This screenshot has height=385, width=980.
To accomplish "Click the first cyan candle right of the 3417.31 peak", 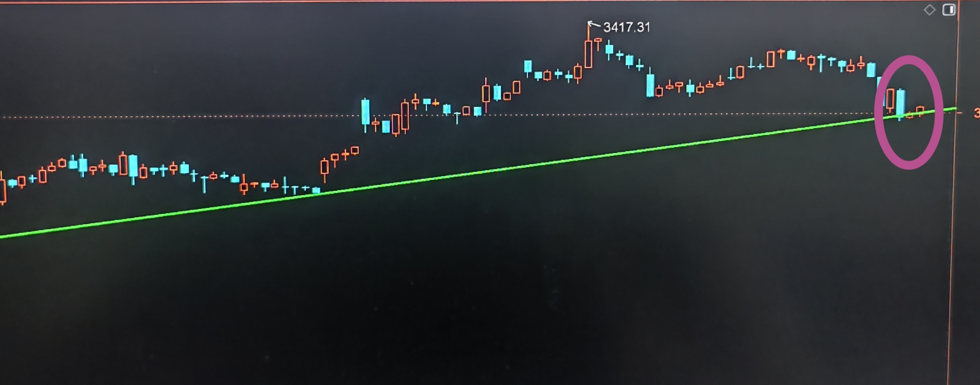I will point(609,50).
